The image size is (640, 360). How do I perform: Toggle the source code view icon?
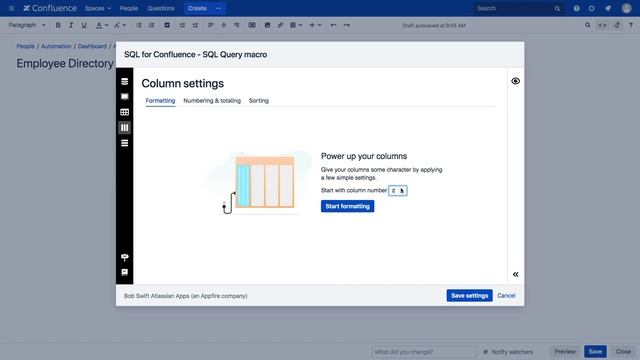[x=602, y=25]
